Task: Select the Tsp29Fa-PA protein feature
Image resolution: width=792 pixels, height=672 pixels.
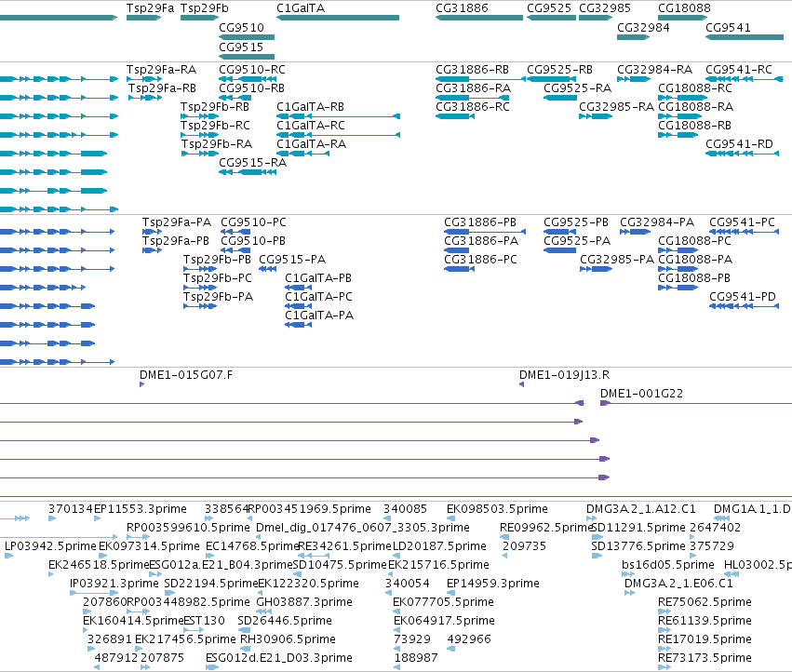Action: 152,232
